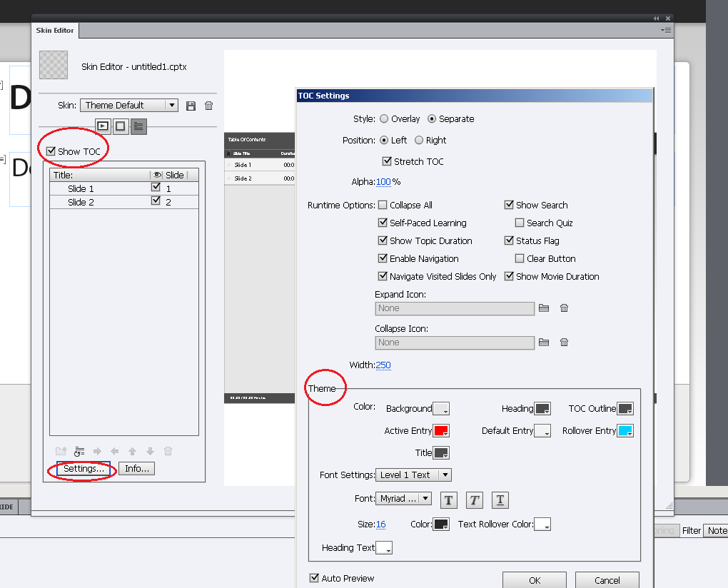The image size is (728, 588).
Task: Apply italic formatting to TOC text
Action: coord(474,500)
